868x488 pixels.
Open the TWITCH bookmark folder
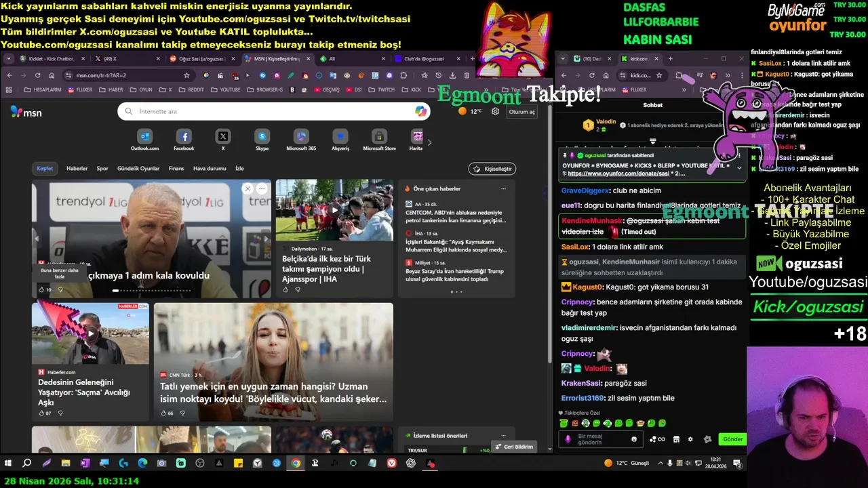[x=381, y=89]
